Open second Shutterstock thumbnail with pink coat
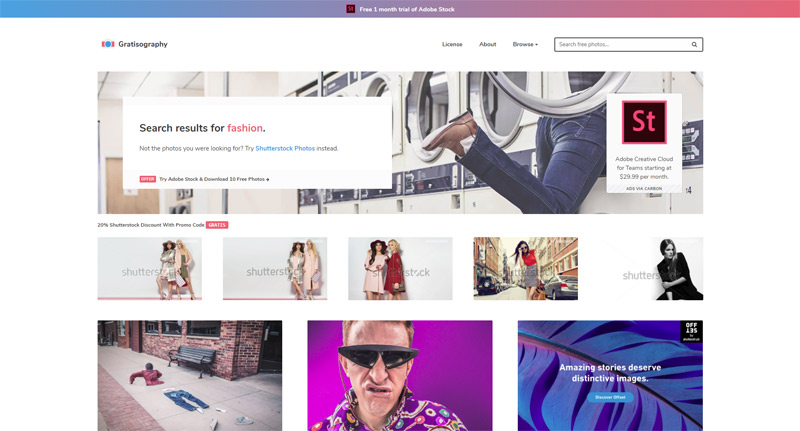The height and width of the screenshot is (431, 800). [x=275, y=268]
